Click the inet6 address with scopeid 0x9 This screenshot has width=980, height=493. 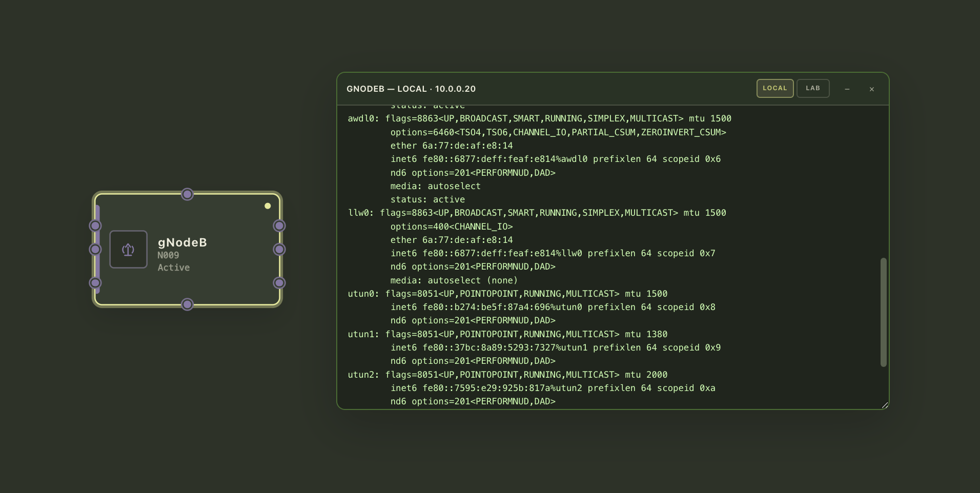[x=556, y=347]
